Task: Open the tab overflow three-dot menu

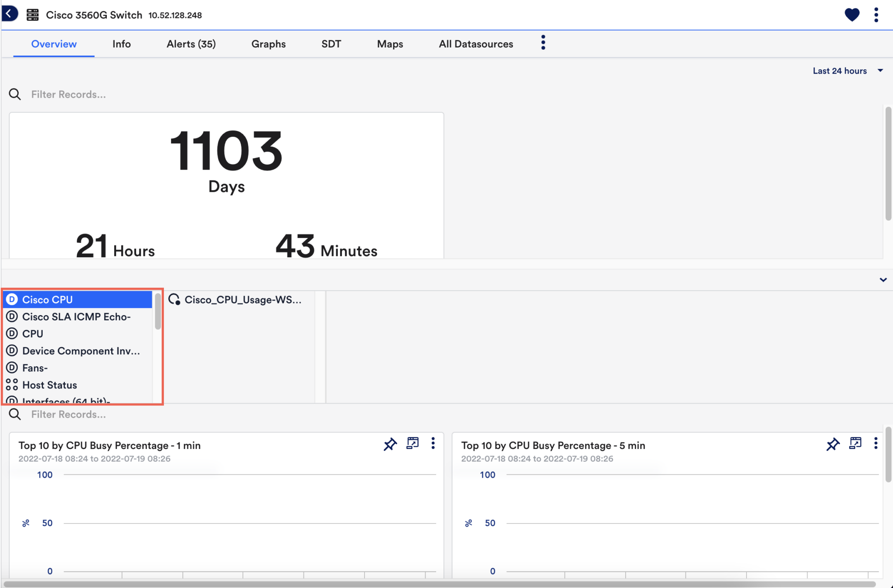Action: pos(542,42)
